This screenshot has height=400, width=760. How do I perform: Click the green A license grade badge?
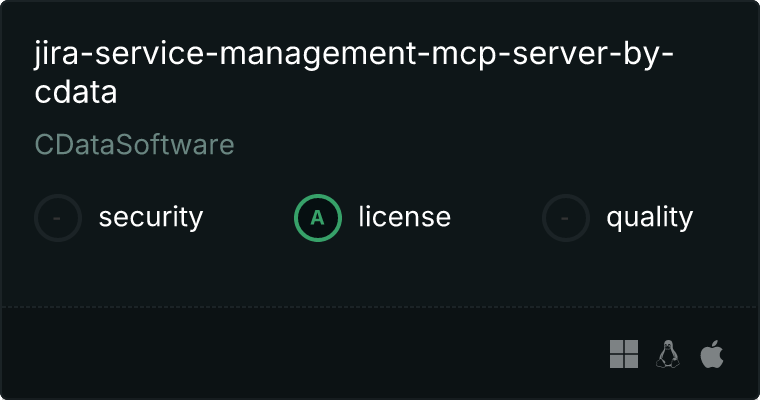[318, 217]
